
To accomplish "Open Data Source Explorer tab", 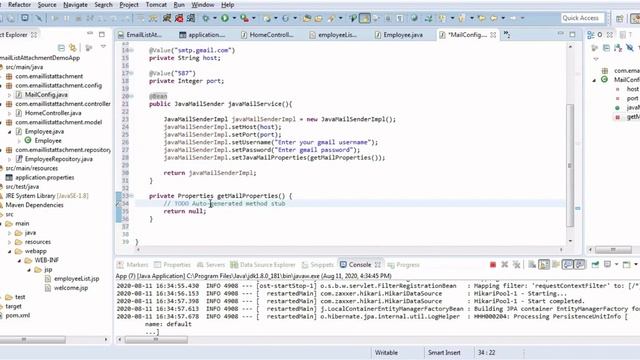I will click(x=263, y=265).
